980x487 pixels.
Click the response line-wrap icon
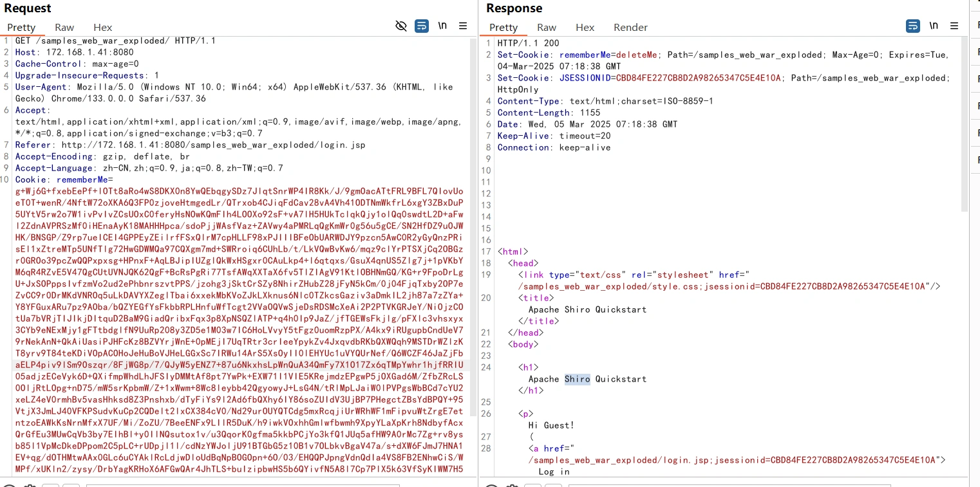(x=912, y=26)
